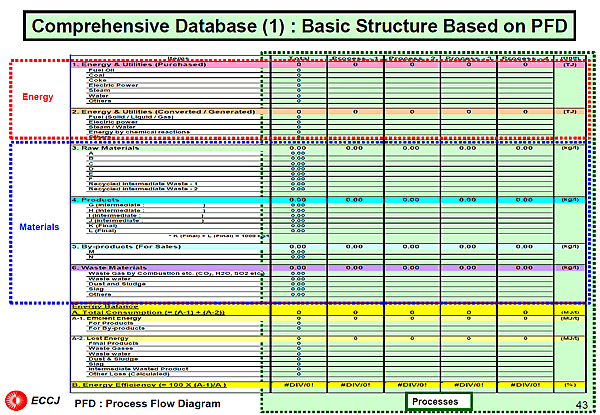Select the 'L (Final)' product row
This screenshot has height=415, width=600.
click(102, 231)
